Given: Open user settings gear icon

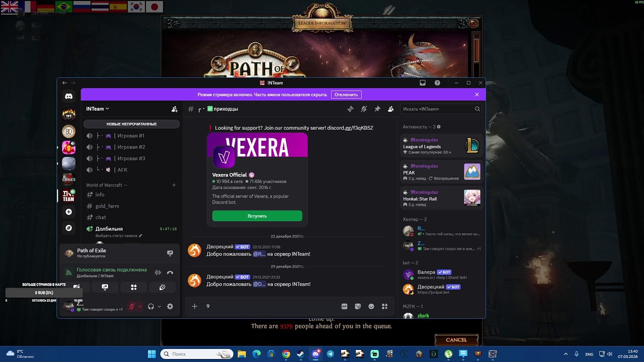Looking at the screenshot, I should [170, 306].
